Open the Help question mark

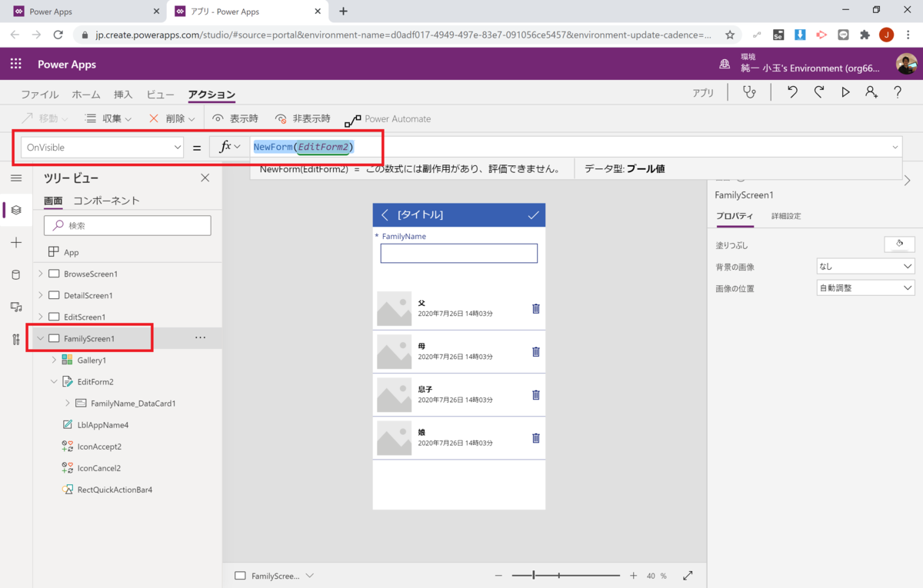pyautogui.click(x=898, y=92)
